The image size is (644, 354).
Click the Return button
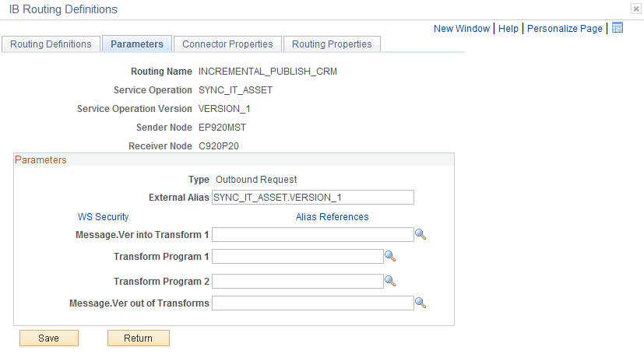pos(139,338)
